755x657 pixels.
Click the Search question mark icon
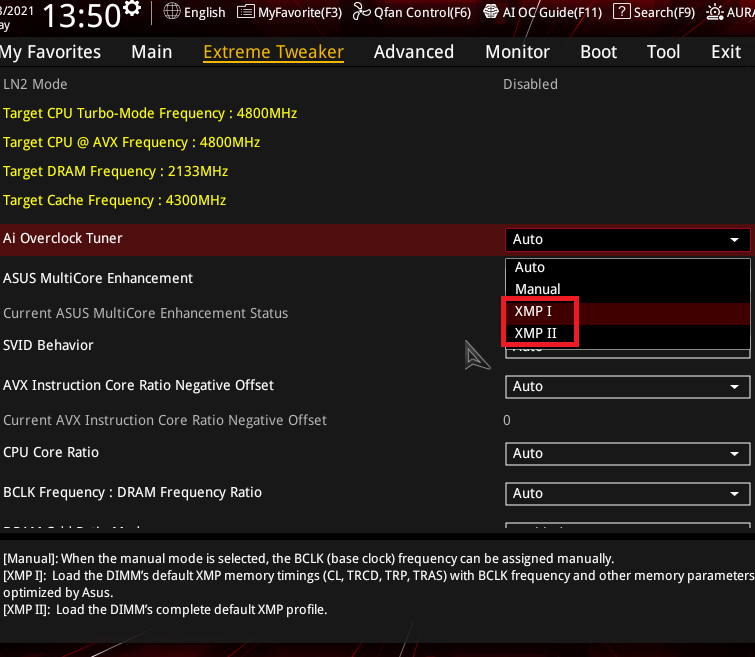click(622, 11)
